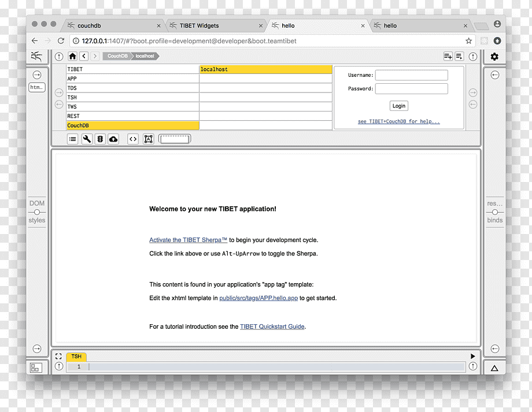Open the 'see TIBET+CouchDB for help...' link
Viewport: 532px width, 412px height.
click(398, 121)
